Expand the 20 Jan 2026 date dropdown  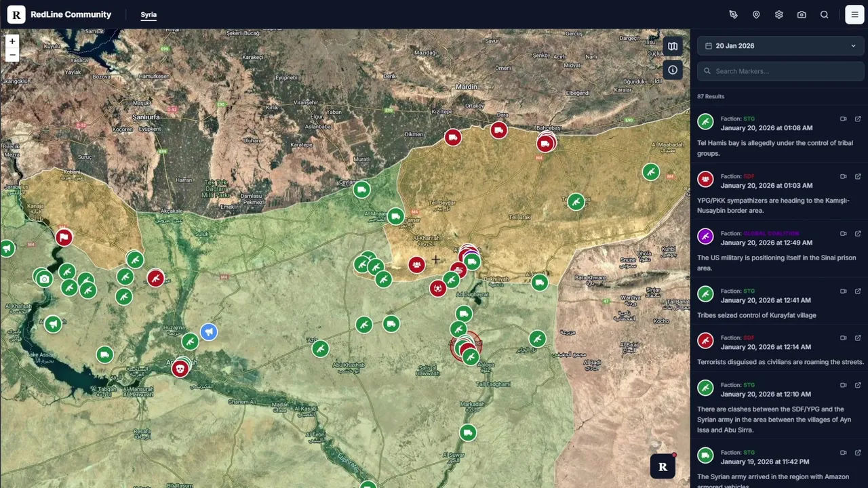781,45
